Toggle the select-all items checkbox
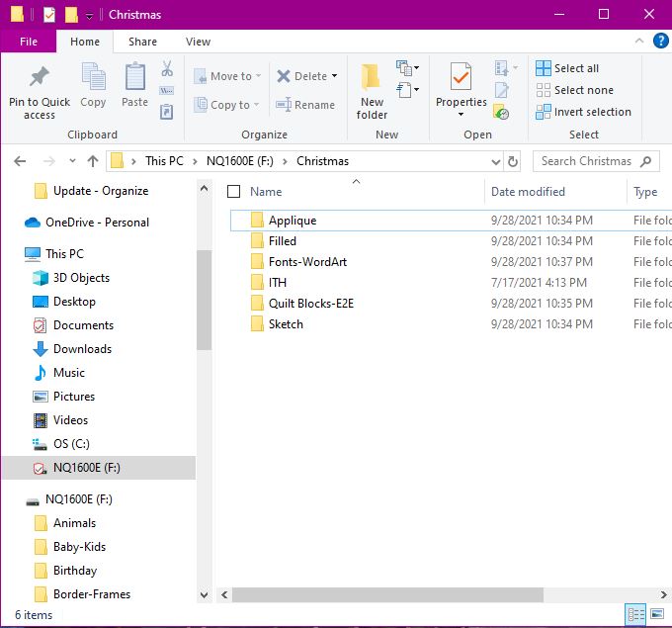The width and height of the screenshot is (672, 628). 233,191
